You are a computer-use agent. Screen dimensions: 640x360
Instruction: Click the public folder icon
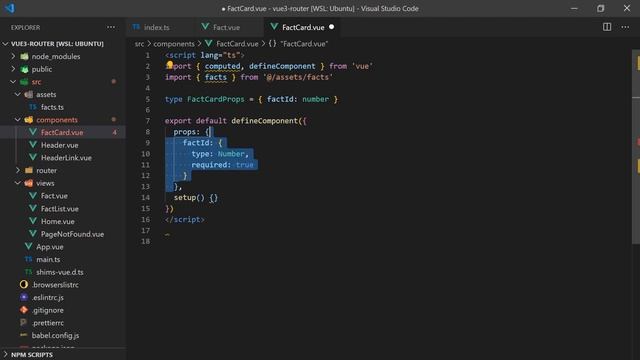coord(24,69)
